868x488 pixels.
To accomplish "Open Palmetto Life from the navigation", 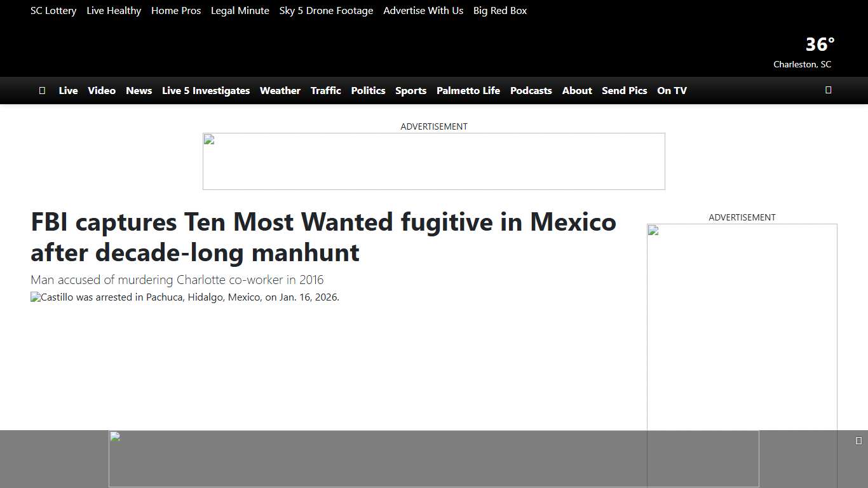I will click(468, 90).
